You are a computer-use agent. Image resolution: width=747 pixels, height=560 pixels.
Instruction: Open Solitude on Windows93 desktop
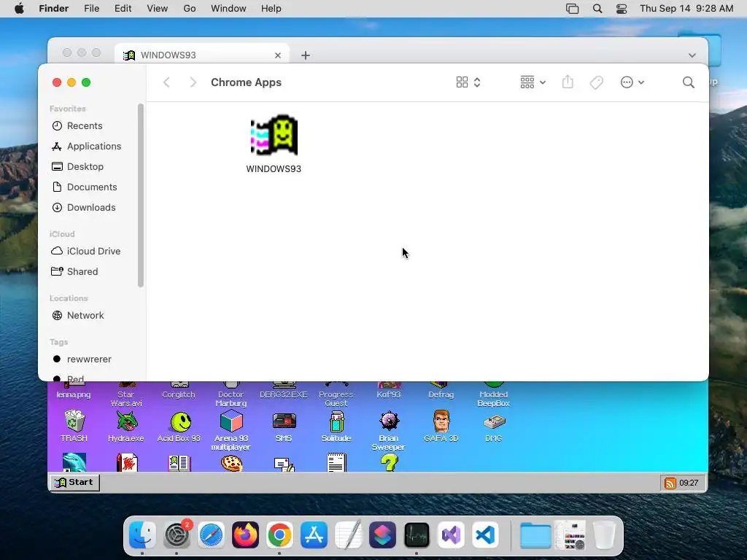point(336,427)
